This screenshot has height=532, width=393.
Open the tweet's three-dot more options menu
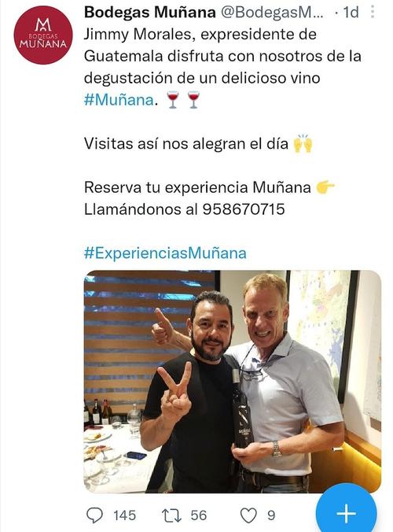coord(373,12)
